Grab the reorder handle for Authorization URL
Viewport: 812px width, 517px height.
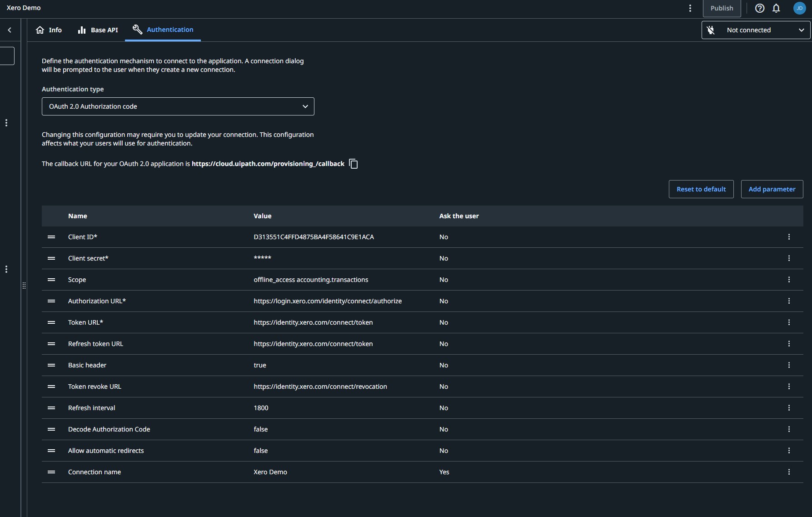pyautogui.click(x=51, y=301)
